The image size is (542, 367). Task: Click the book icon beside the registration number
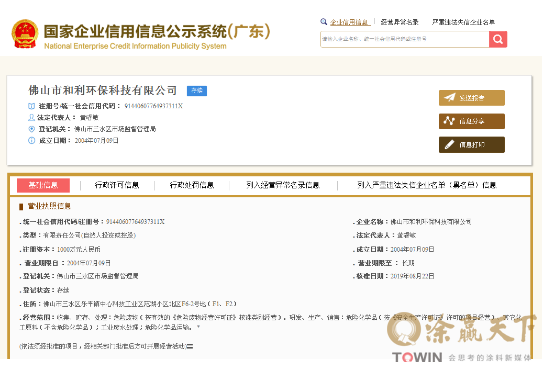(31, 106)
